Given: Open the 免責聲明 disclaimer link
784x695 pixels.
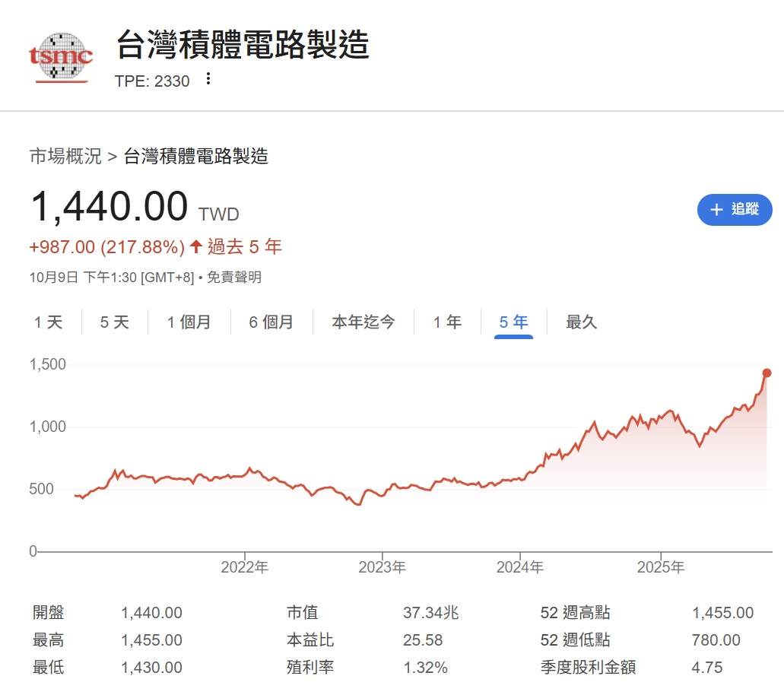Looking at the screenshot, I should point(234,277).
